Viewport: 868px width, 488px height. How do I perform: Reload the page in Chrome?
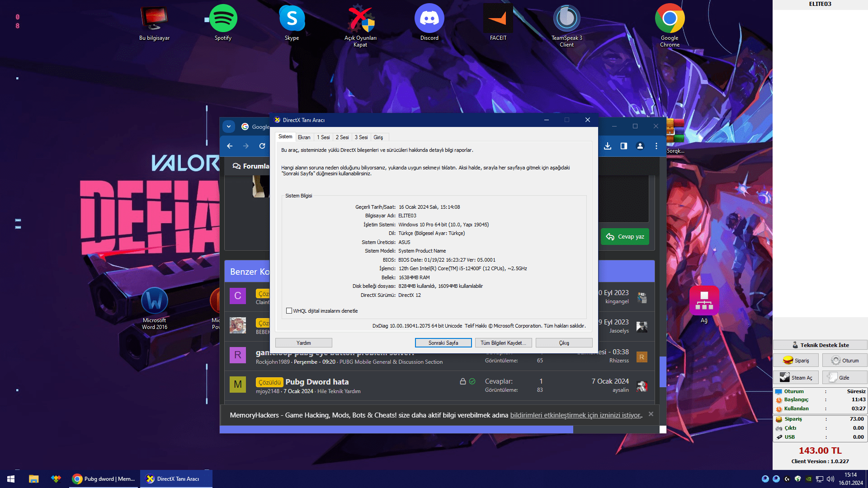(x=262, y=146)
